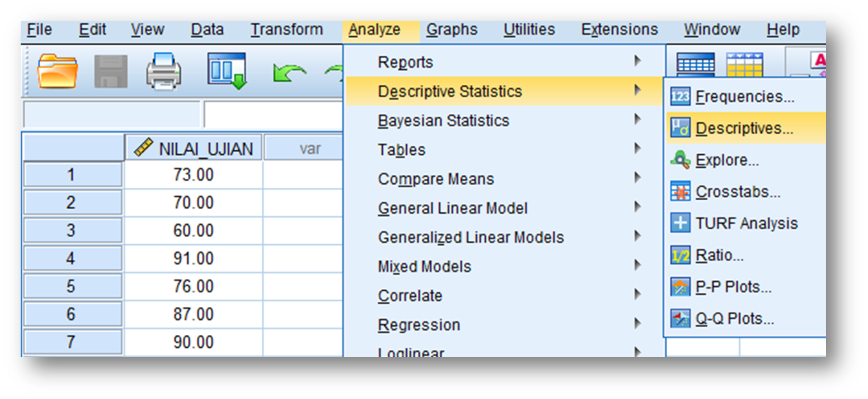The image size is (868, 399).
Task: Choose P-P Plots... from the submenu
Action: [x=746, y=287]
